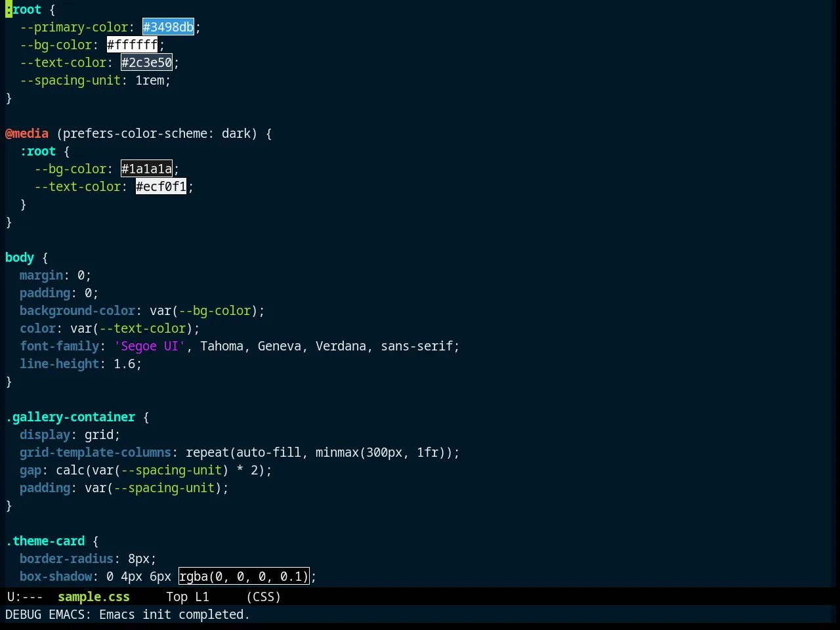Place cursor on --primary-color property
Image resolution: width=840 pixels, height=630 pixels.
coord(74,27)
